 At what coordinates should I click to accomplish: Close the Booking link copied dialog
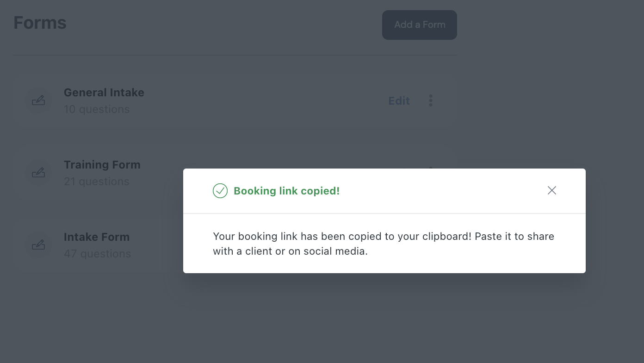click(x=551, y=190)
